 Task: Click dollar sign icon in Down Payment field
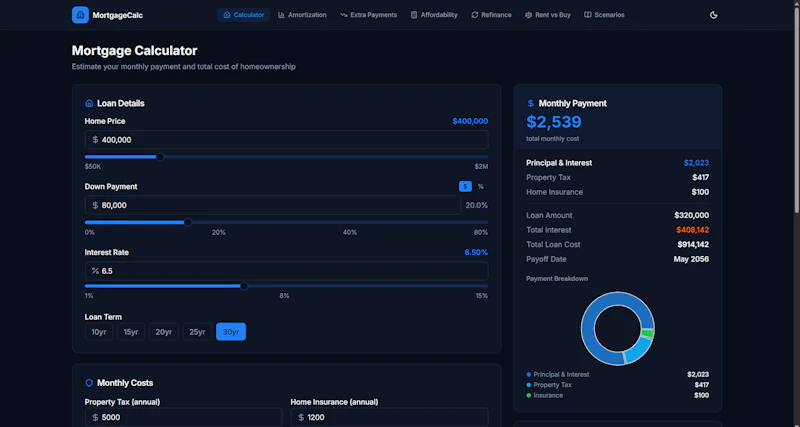click(95, 206)
